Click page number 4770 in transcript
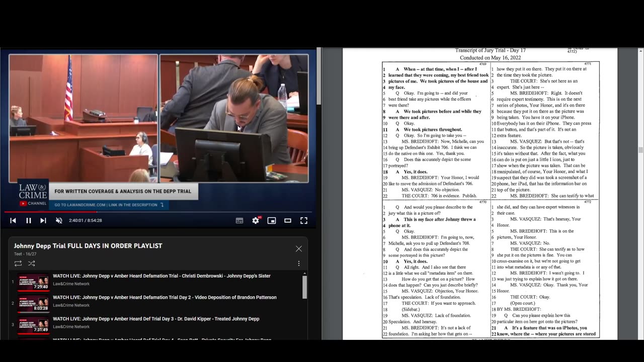Image resolution: width=644 pixels, height=362 pixels. [482, 202]
